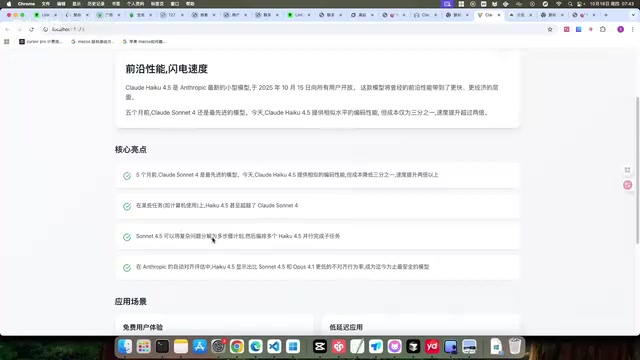Open the 'cursor pro' bookmark
Screen dimensions: 640x360
pos(40,41)
